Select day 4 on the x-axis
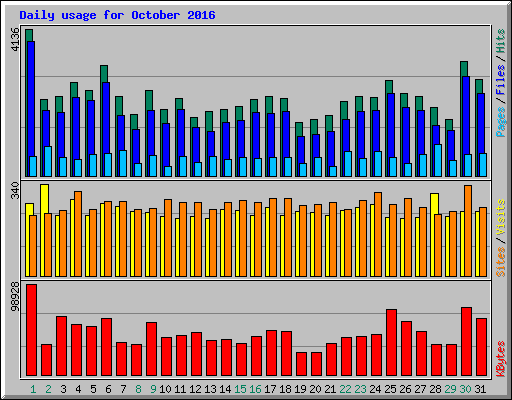 tap(78, 389)
